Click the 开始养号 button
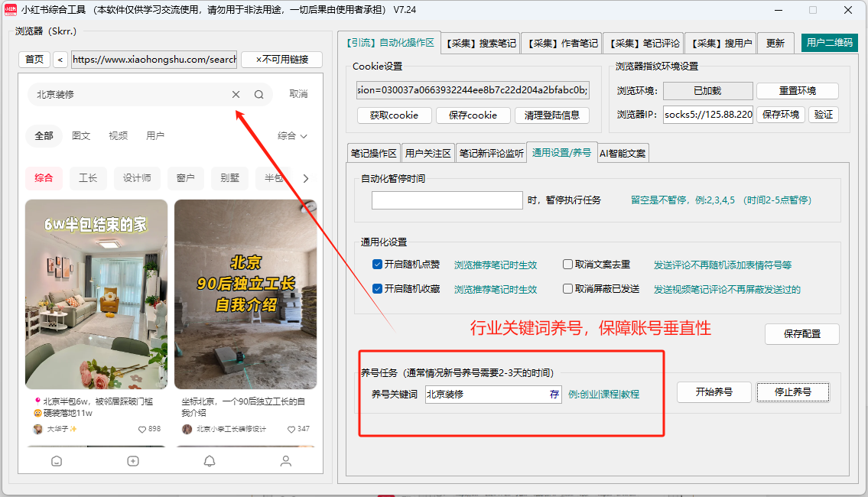This screenshot has width=868, height=497. [x=714, y=391]
